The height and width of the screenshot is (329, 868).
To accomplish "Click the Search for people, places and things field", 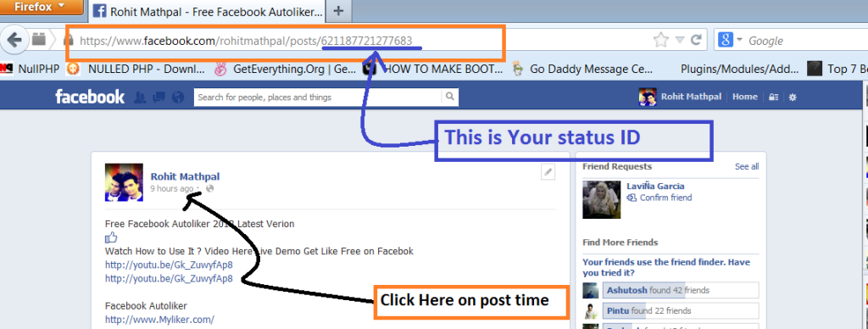I will 318,98.
